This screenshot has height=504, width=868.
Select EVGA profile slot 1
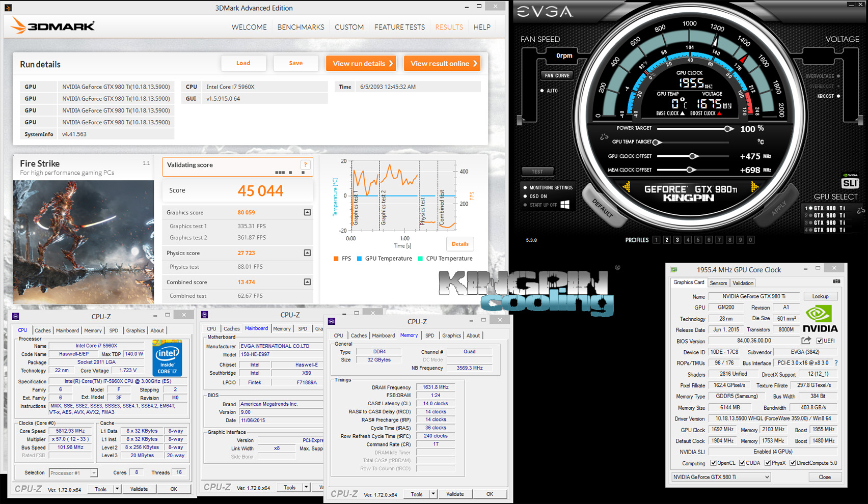pos(656,240)
